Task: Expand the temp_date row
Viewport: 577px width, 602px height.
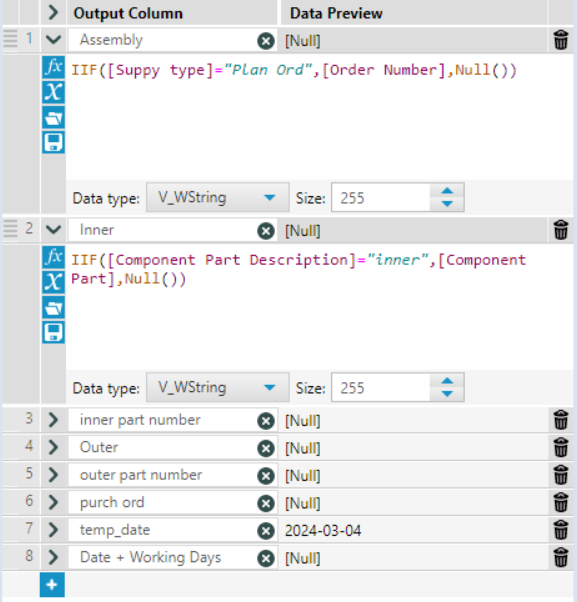Action: [53, 530]
